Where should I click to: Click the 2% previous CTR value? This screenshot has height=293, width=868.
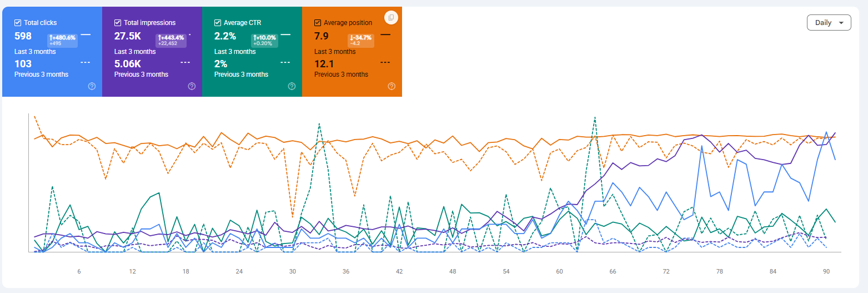coord(221,63)
